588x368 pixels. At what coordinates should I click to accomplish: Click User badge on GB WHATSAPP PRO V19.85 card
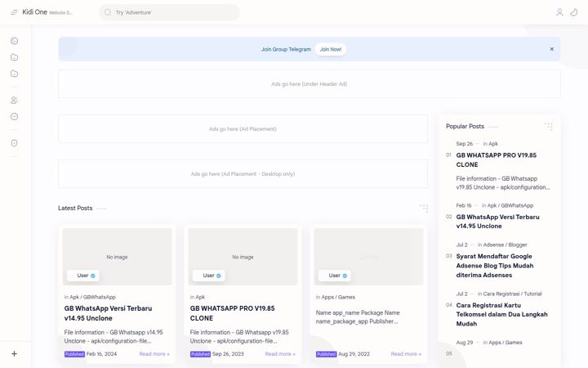(208, 276)
